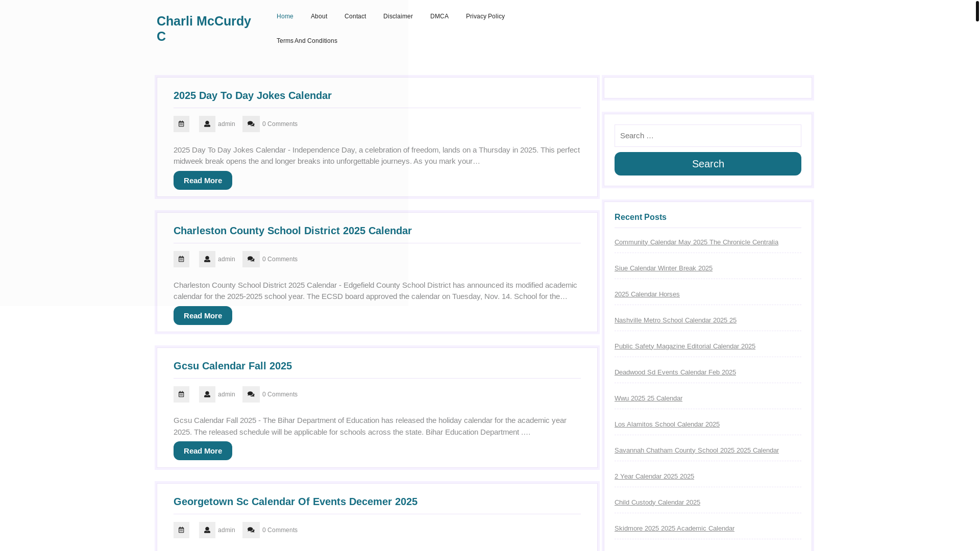This screenshot has height=551, width=980.
Task: Click author icon under Charleston County School District post
Action: pyautogui.click(x=207, y=259)
